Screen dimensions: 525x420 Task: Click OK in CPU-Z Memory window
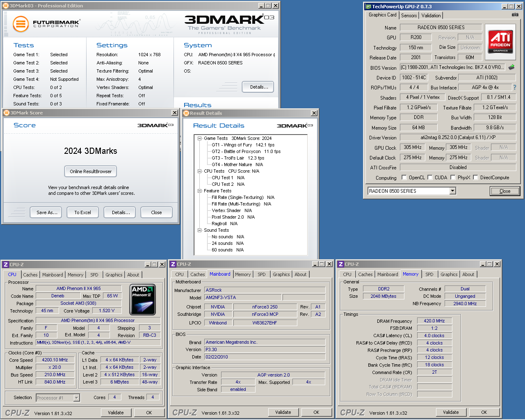coord(484,412)
